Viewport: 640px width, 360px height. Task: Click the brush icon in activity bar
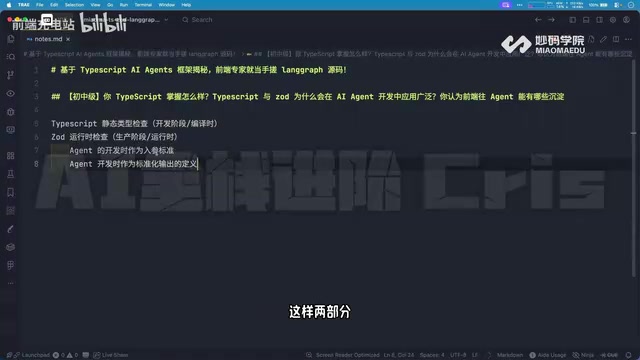pyautogui.click(x=11, y=229)
